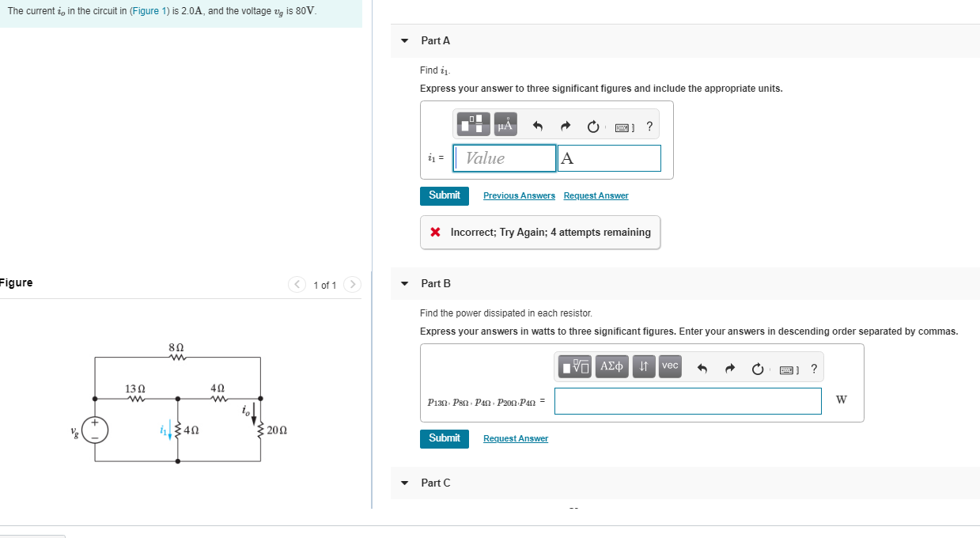Submit the Part B answer
Screen dimensions: 980x538
pyautogui.click(x=445, y=438)
